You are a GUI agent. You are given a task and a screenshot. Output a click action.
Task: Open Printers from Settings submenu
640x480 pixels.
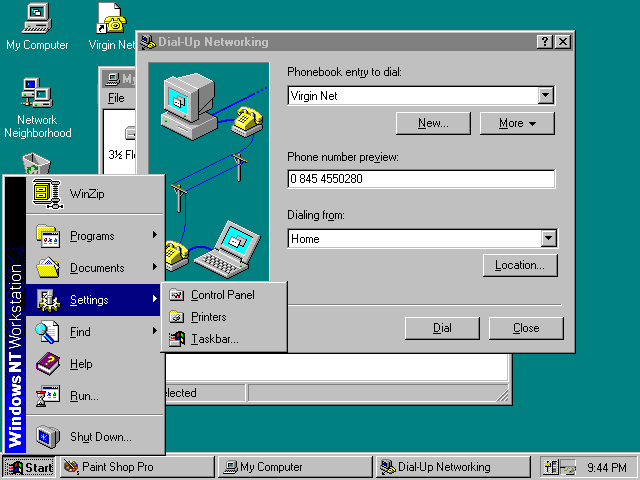224,317
